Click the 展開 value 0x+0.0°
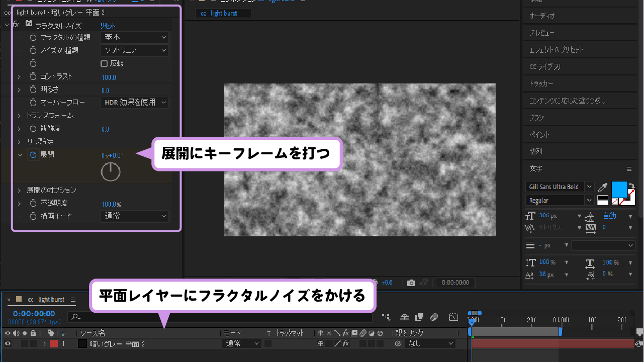This screenshot has height=362, width=644. coord(112,155)
